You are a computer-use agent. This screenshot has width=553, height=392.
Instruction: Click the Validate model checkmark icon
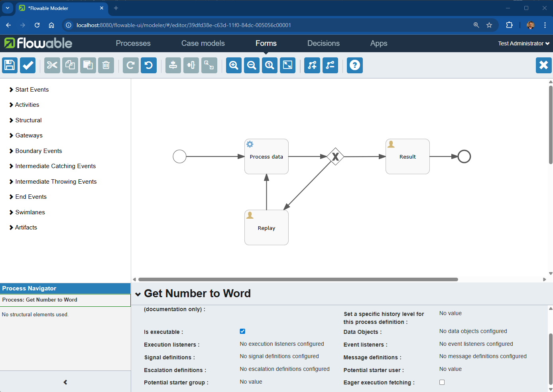coord(28,65)
